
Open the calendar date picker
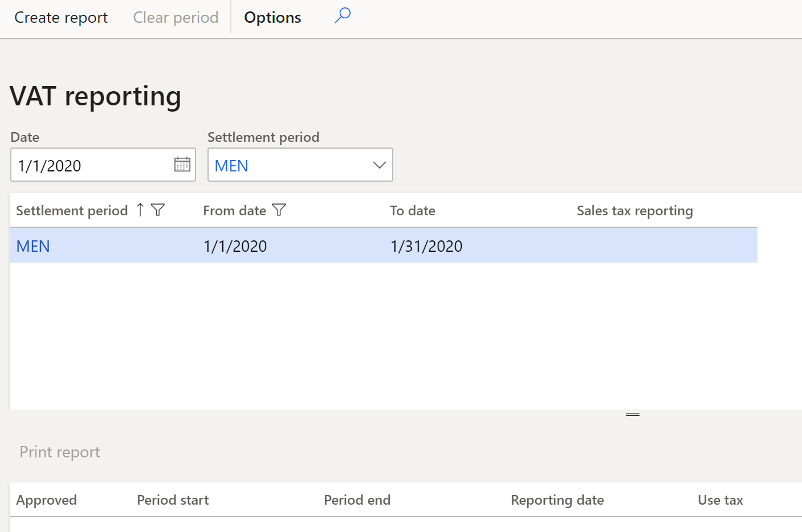click(182, 165)
